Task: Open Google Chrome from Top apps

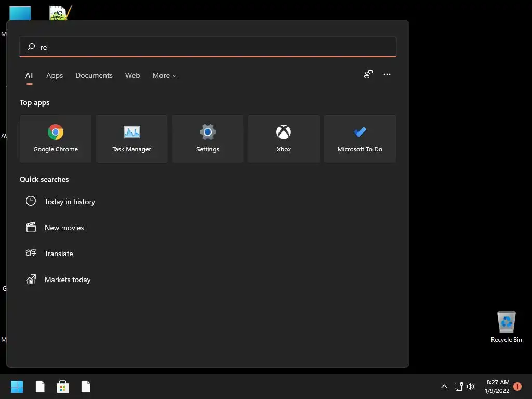Action: click(56, 138)
